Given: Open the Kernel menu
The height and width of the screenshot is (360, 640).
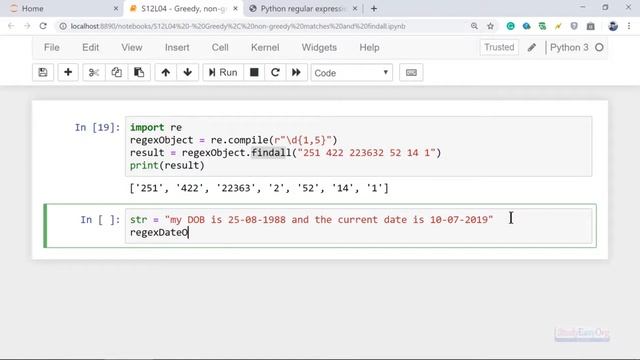Looking at the screenshot, I should 265,47.
